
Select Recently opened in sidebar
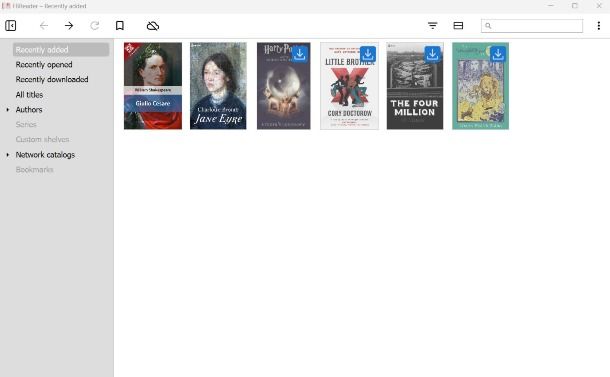point(44,65)
